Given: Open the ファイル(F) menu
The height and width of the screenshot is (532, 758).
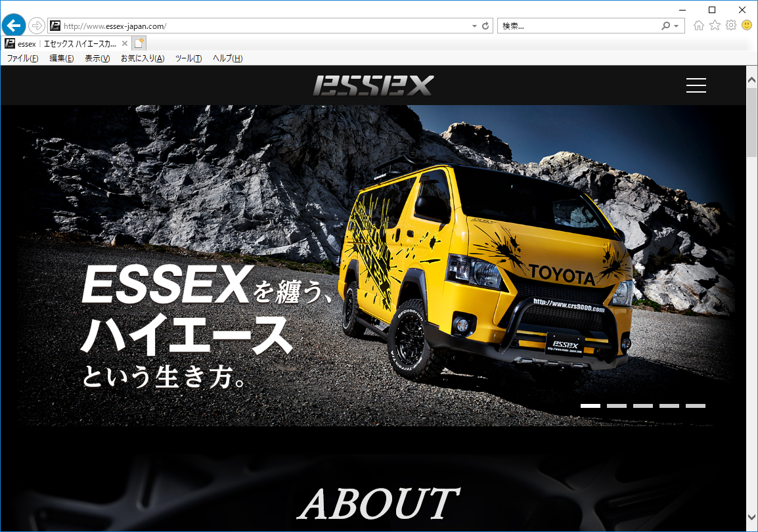Looking at the screenshot, I should [x=23, y=58].
